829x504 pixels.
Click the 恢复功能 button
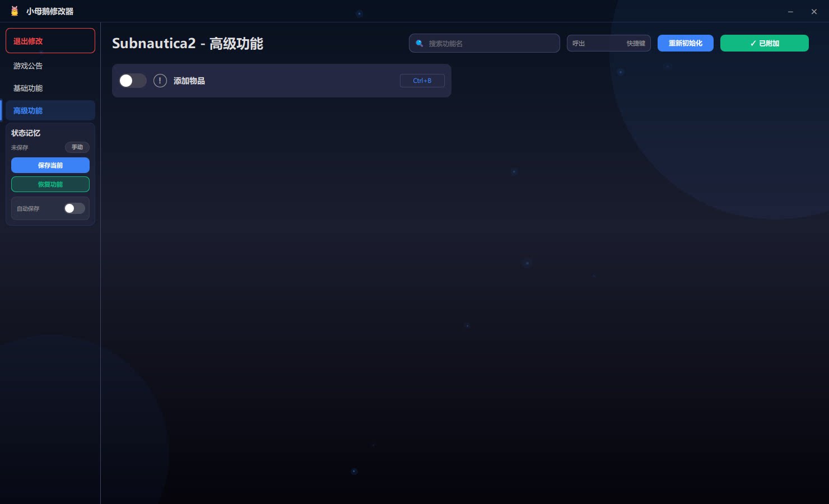[x=50, y=184]
